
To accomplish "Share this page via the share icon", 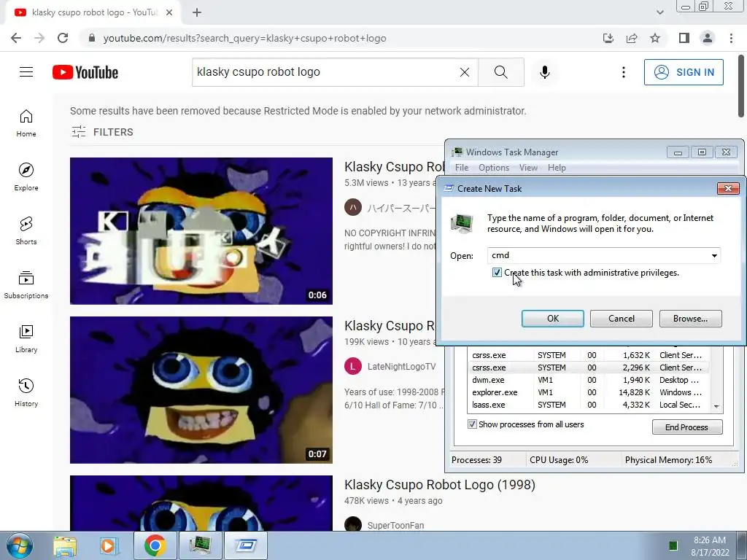I will [x=632, y=38].
